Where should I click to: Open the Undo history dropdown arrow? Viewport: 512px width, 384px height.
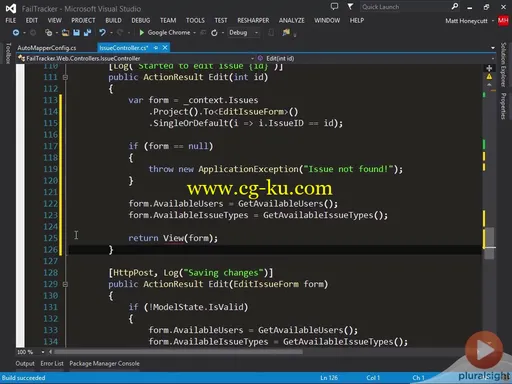111,33
